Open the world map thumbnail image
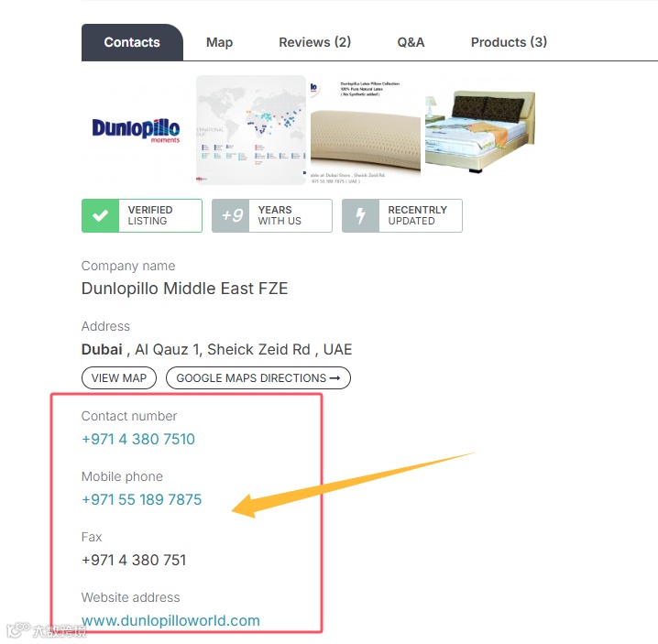Screen dimensions: 658x644 251,130
